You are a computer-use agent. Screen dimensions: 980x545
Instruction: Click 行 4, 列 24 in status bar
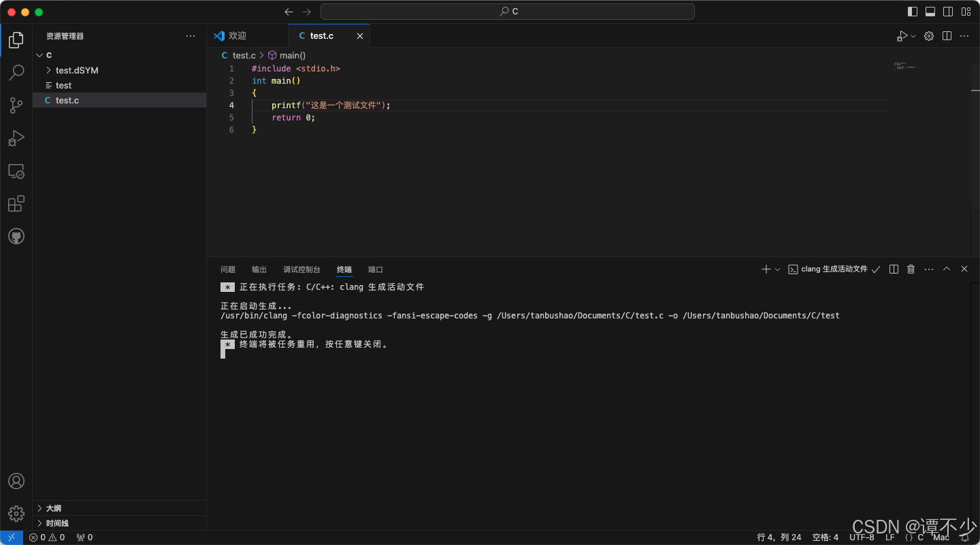[x=779, y=537]
